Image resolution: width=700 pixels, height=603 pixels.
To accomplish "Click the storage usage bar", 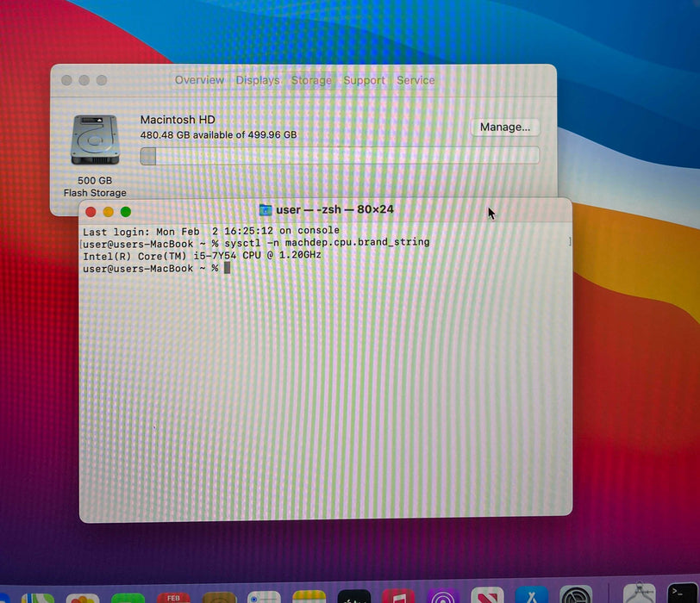I will pyautogui.click(x=340, y=156).
